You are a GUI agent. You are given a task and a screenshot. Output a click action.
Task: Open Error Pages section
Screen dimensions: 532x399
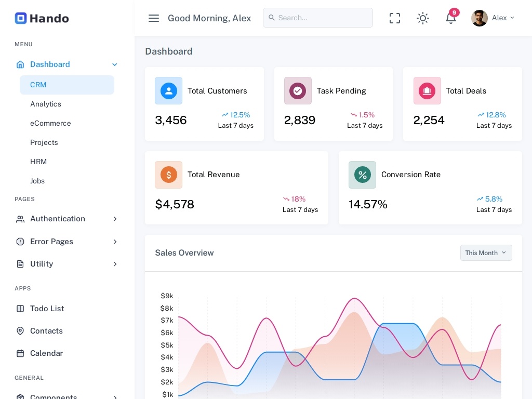pyautogui.click(x=51, y=242)
